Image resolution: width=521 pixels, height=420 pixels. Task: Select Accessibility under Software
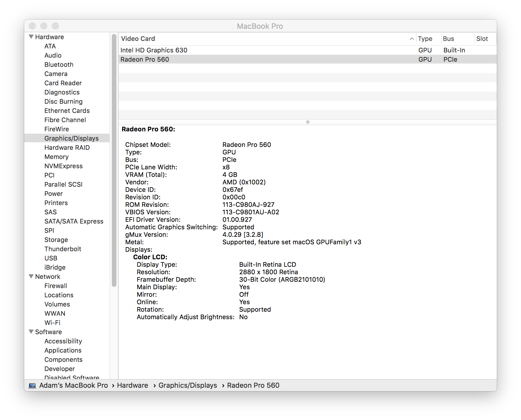[63, 341]
